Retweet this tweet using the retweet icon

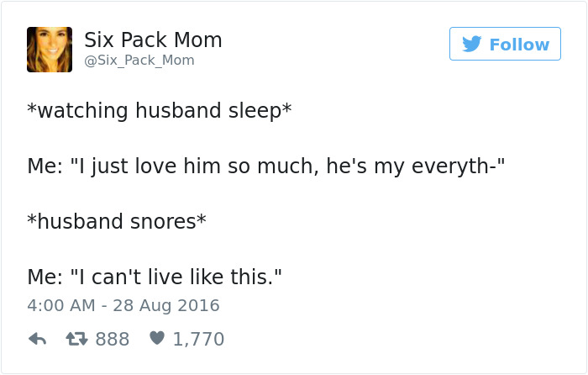[x=77, y=340]
